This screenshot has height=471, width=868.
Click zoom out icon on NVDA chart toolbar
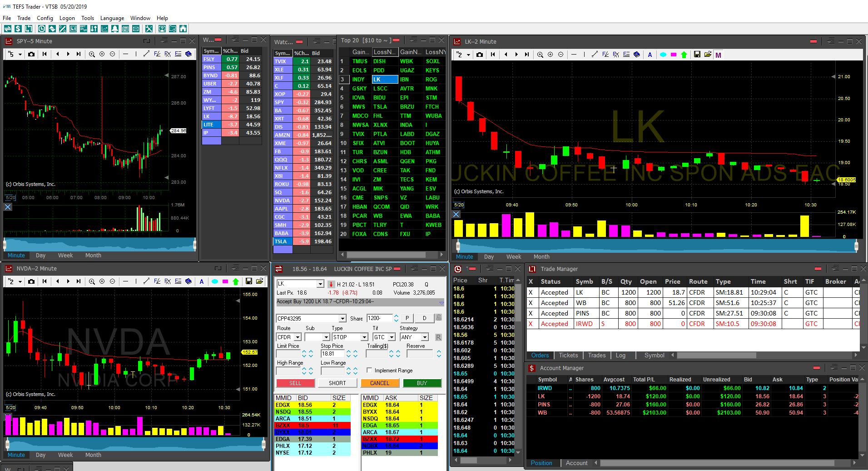click(x=113, y=281)
